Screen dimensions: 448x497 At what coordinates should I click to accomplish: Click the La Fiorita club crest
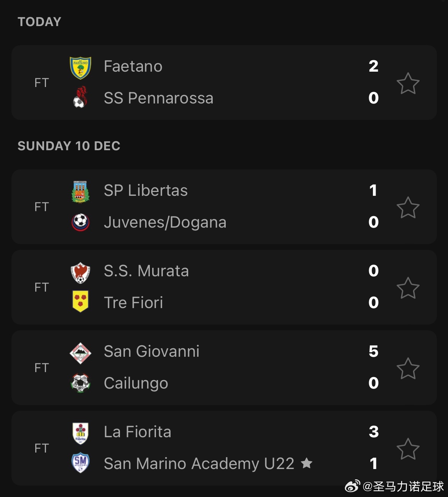pyautogui.click(x=80, y=433)
